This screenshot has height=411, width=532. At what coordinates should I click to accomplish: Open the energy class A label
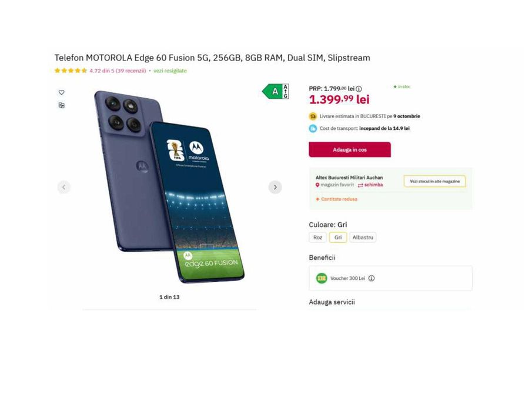(x=275, y=91)
